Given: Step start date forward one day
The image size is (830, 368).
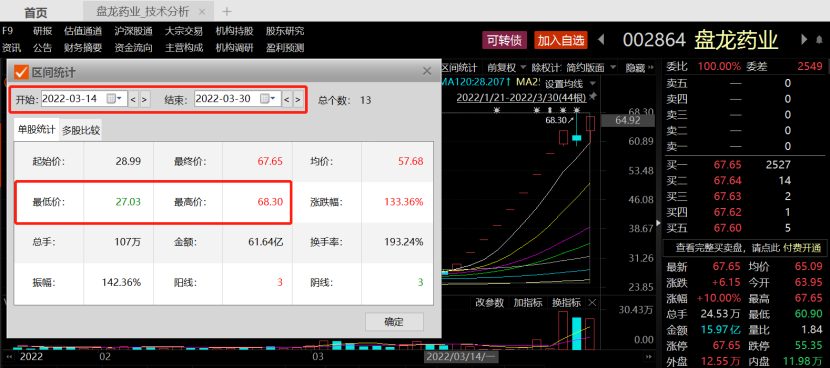Looking at the screenshot, I should coord(145,99).
